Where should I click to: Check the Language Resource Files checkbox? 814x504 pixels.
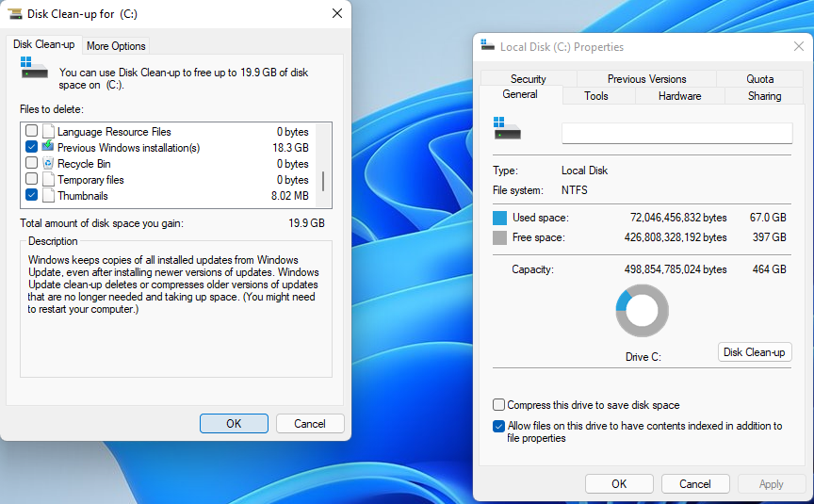click(x=32, y=130)
